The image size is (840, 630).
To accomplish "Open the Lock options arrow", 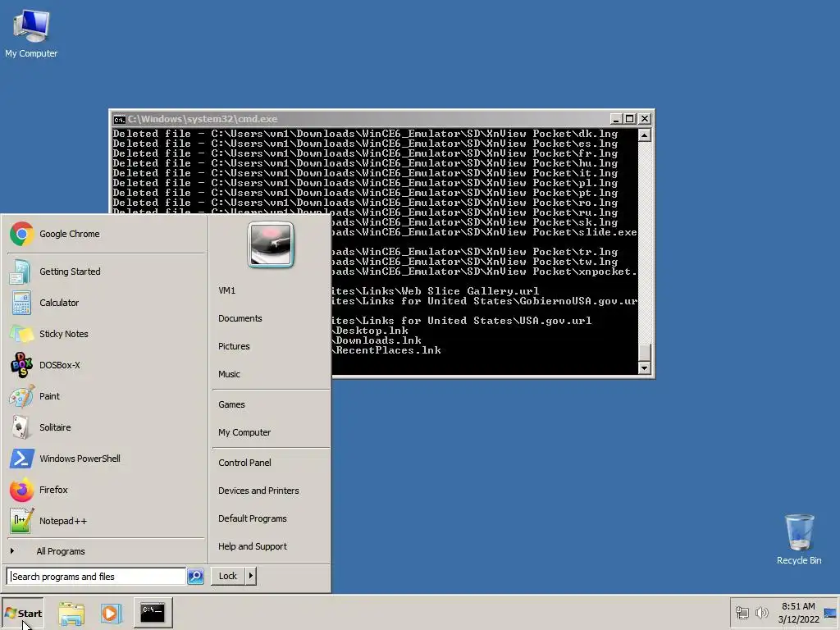I will coord(251,576).
